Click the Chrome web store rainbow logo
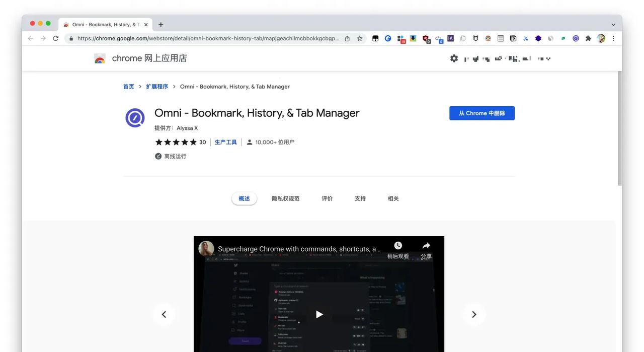This screenshot has width=644, height=352. click(x=100, y=58)
